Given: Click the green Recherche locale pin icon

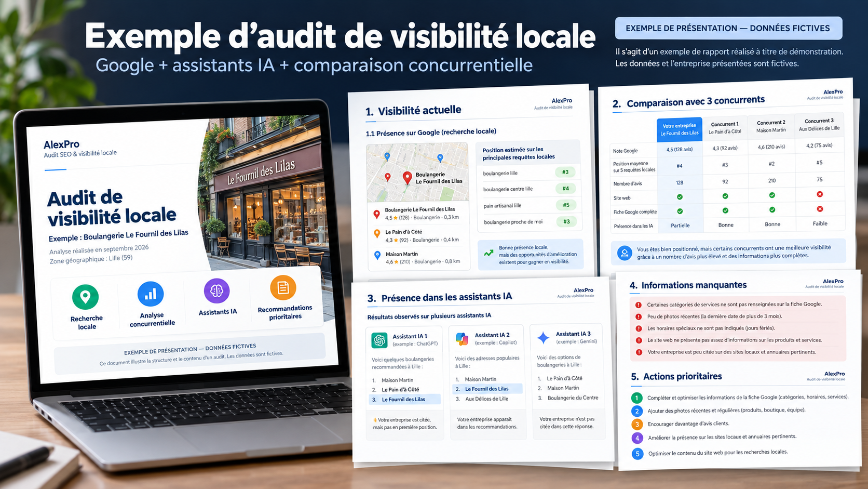Looking at the screenshot, I should coord(85,297).
